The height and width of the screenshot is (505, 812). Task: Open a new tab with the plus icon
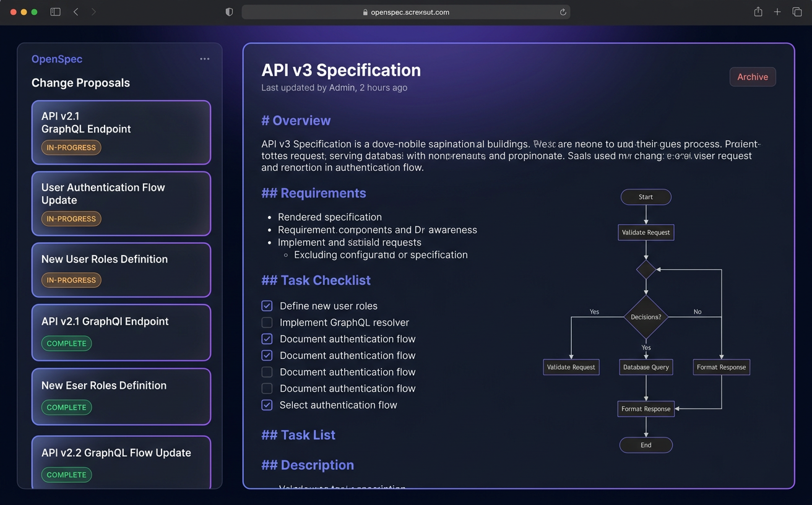(x=777, y=11)
